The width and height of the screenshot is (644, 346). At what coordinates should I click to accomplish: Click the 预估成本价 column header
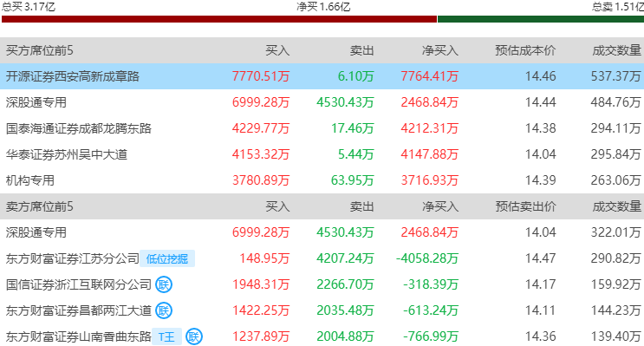525,50
